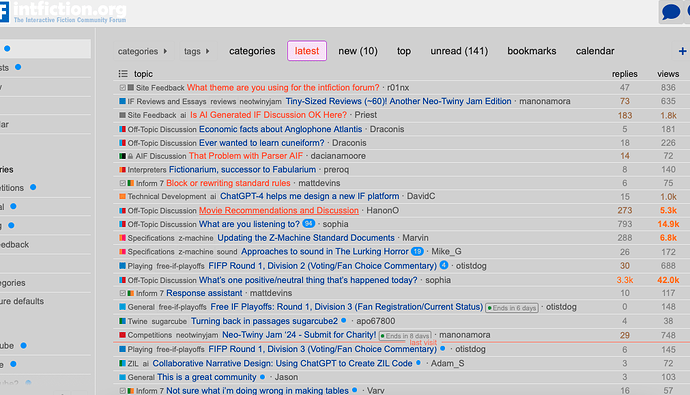The image size is (690, 395).
Task: Click neotwinyjam tag on Tiny-Sized Reviews row
Action: click(x=261, y=102)
